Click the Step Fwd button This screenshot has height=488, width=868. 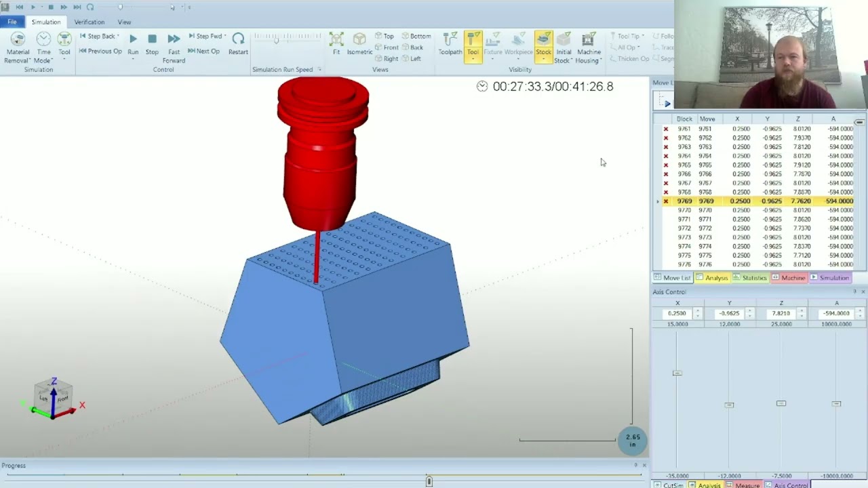pos(207,37)
